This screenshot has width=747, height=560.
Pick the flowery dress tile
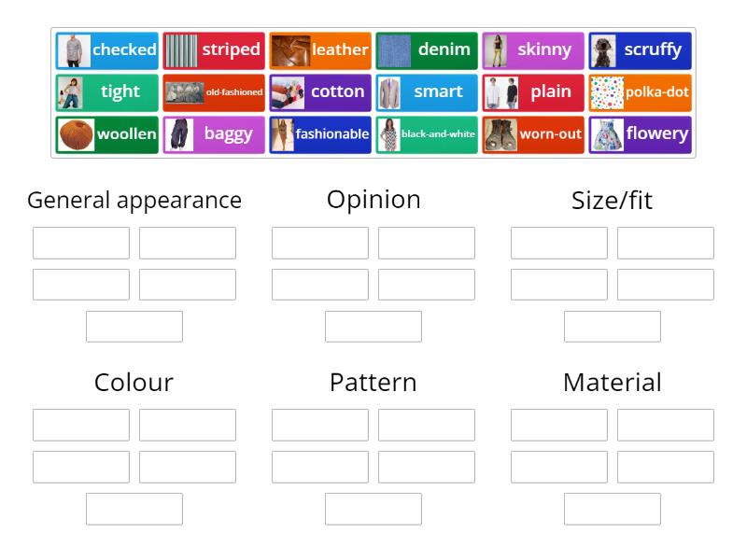point(641,133)
